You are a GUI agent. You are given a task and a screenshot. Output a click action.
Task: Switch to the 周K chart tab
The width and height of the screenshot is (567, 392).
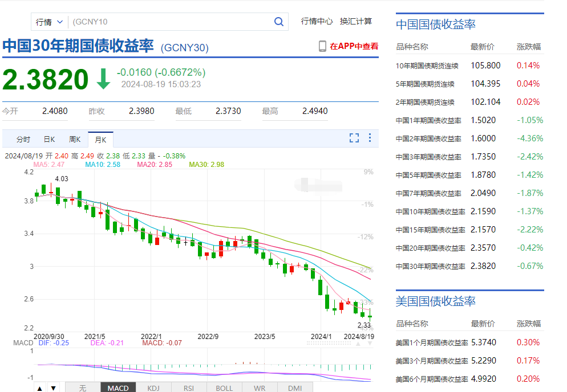pos(75,140)
